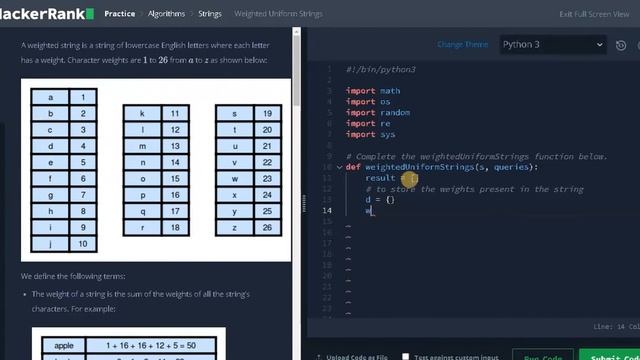Click Upload Code as File
This screenshot has width=640, height=360.
pos(352,357)
